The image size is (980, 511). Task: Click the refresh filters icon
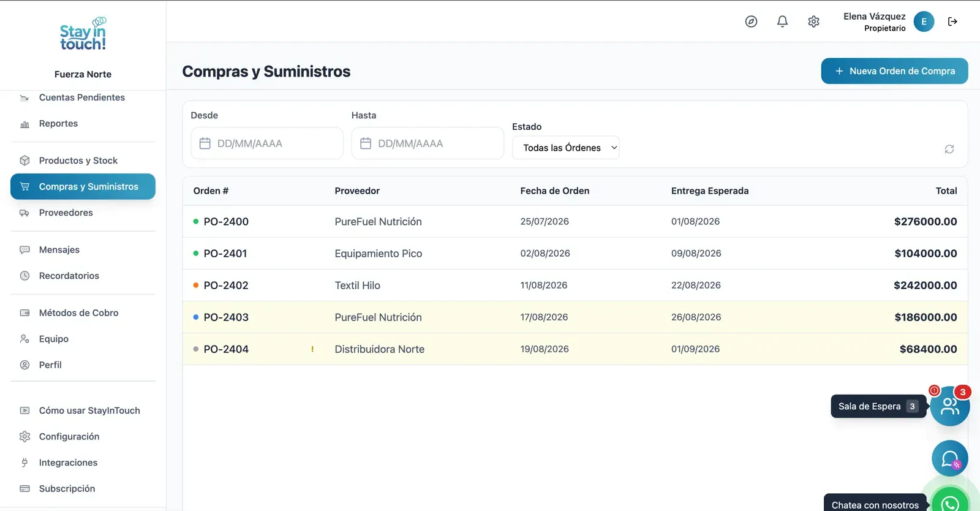949,149
